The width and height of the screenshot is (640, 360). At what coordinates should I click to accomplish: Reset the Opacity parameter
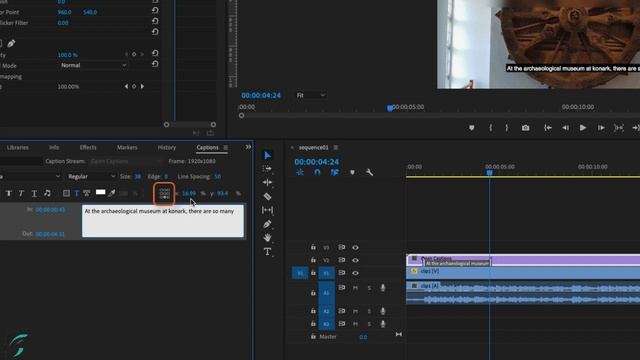click(155, 53)
